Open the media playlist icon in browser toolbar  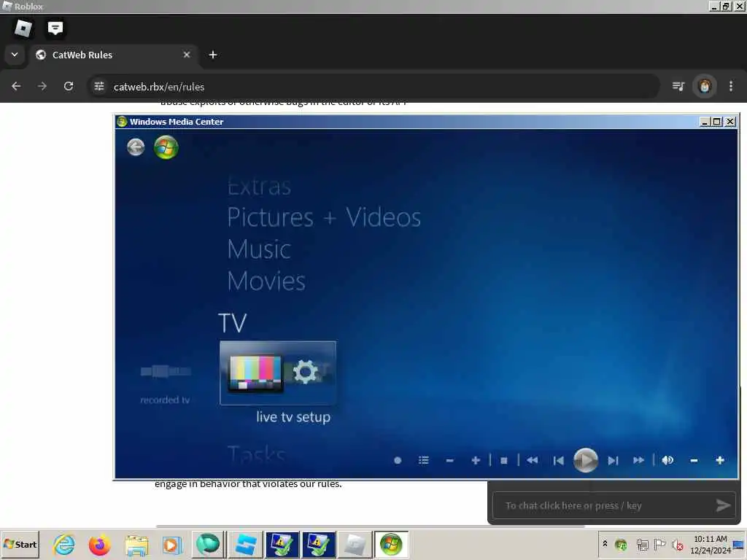[678, 86]
